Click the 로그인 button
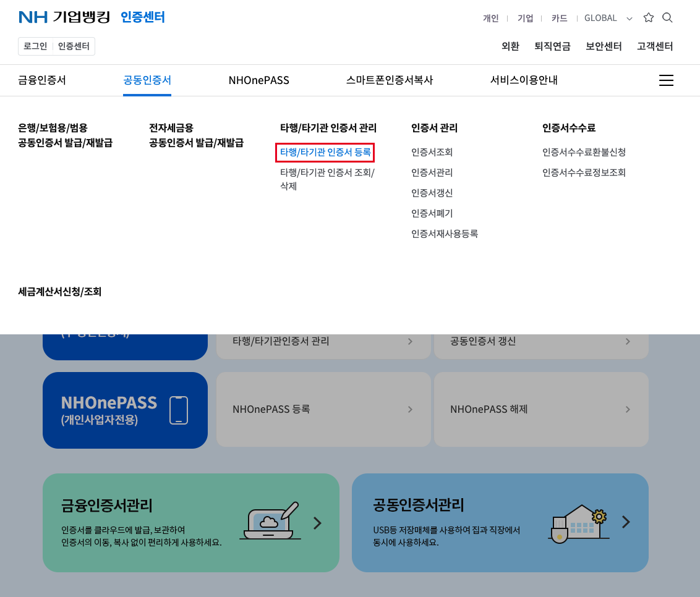 tap(35, 46)
